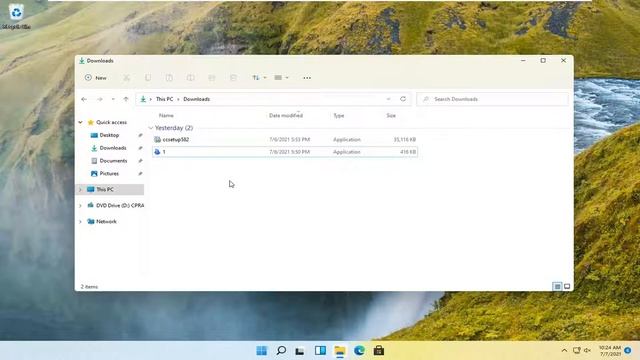
Task: Click This PC in address breadcrumb
Action: (164, 99)
